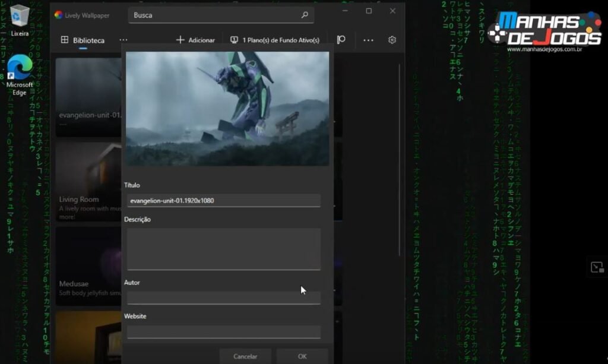This screenshot has width=608, height=364.
Task: Confirm the dialog with OK
Action: click(x=302, y=356)
